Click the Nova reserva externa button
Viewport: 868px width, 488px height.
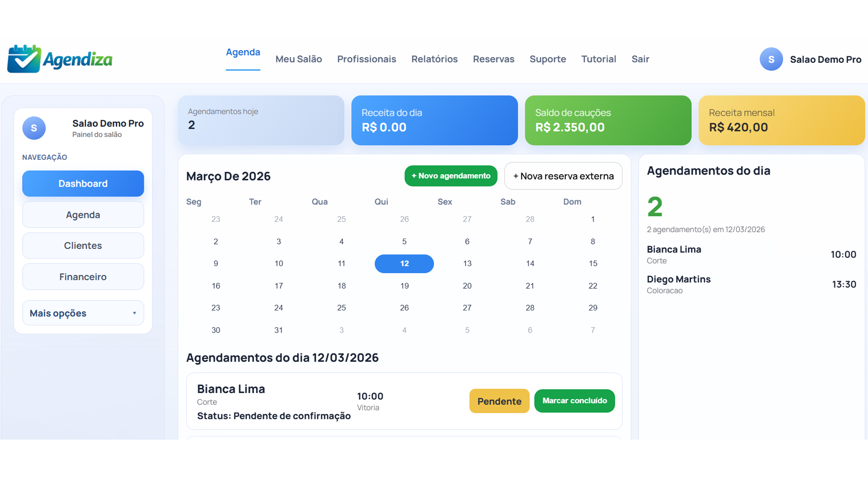coord(563,176)
